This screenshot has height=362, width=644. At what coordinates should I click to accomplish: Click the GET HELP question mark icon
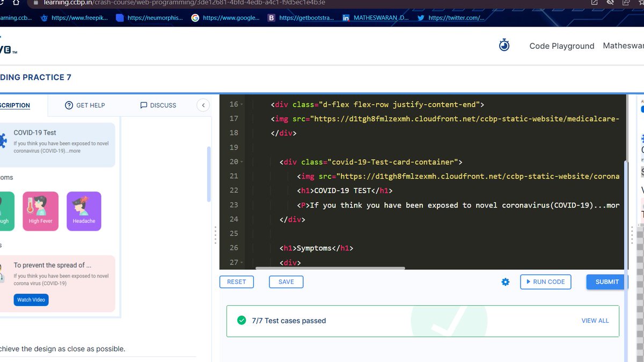point(68,105)
